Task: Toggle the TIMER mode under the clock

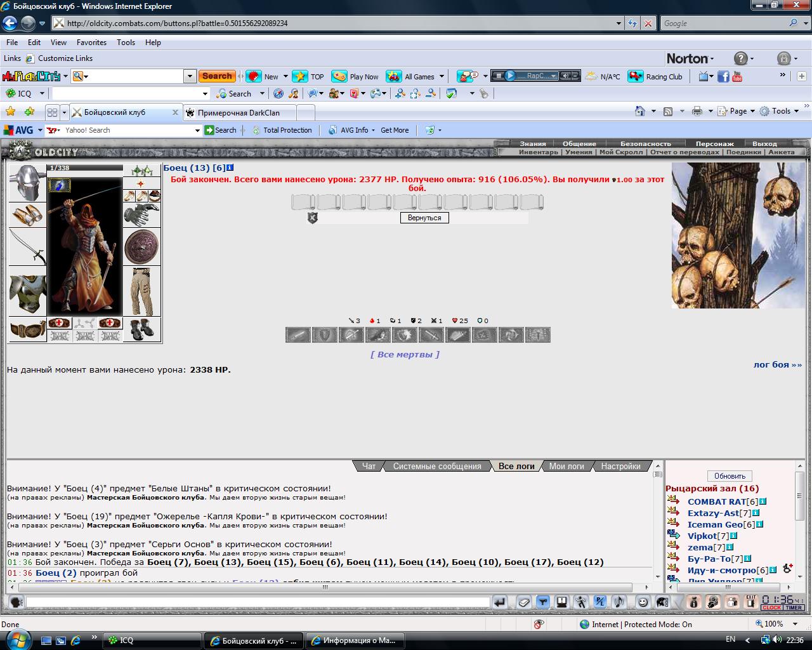Action: pos(794,608)
